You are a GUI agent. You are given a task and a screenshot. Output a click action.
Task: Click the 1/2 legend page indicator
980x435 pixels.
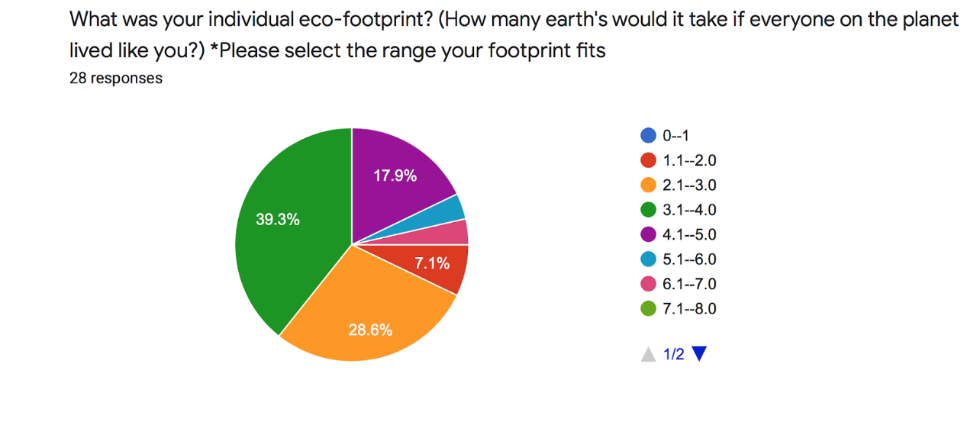pyautogui.click(x=674, y=354)
